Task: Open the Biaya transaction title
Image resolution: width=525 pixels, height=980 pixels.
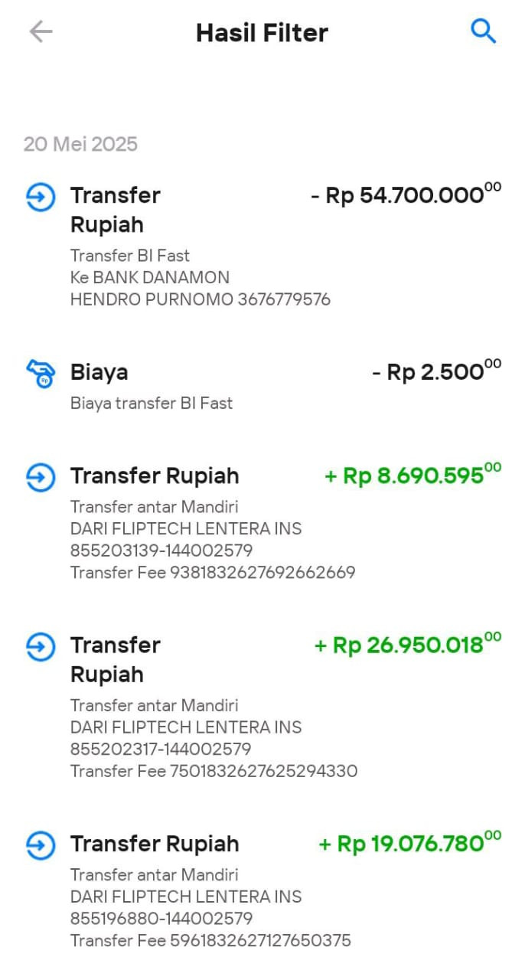Action: [99, 373]
